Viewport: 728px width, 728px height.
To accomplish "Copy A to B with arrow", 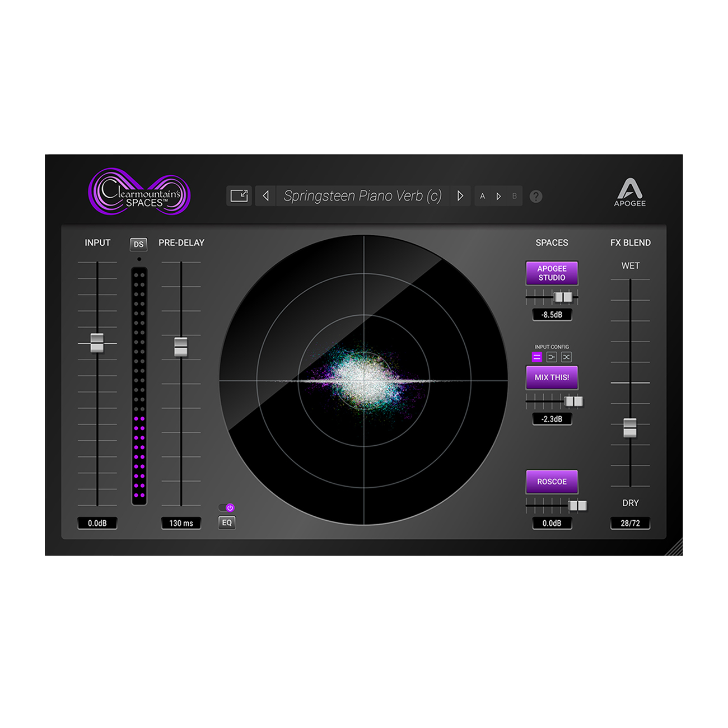I will (498, 197).
